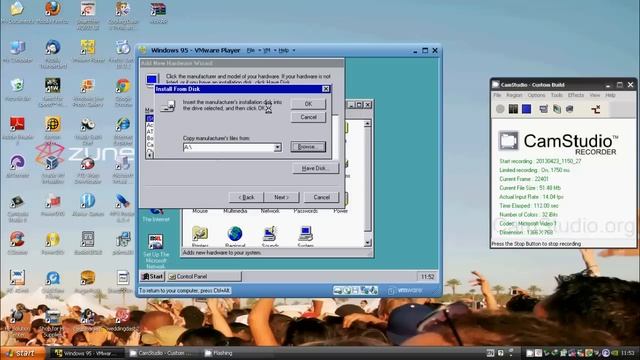The image size is (640, 360).
Task: Open the CamStudio Tools menu
Action: coord(557,95)
